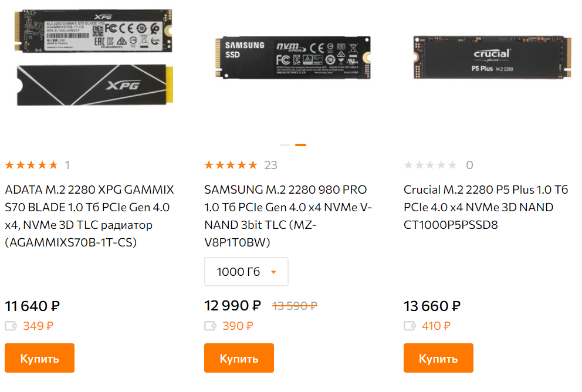Viewport: 582px width, 392px height.
Task: Select the active orange carousel dot
Action: pyautogui.click(x=300, y=145)
